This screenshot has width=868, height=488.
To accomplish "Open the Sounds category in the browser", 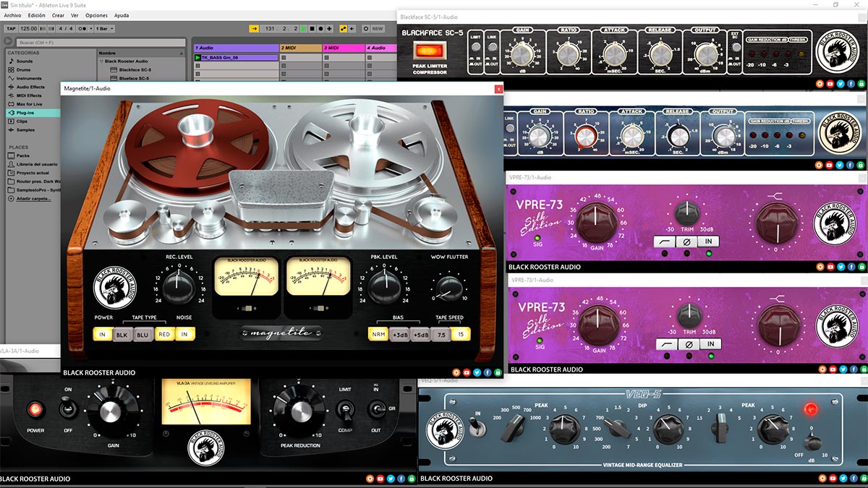I will 25,61.
